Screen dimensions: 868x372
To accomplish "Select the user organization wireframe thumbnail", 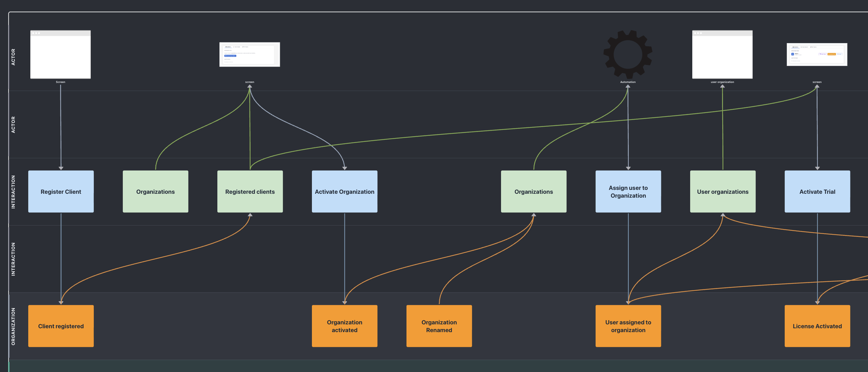I will click(722, 54).
